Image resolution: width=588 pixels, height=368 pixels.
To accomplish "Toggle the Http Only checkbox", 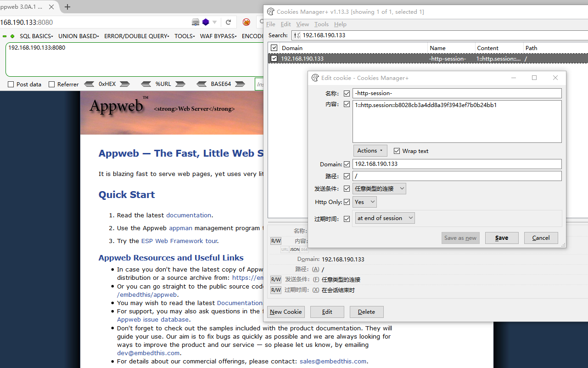I will pos(347,202).
